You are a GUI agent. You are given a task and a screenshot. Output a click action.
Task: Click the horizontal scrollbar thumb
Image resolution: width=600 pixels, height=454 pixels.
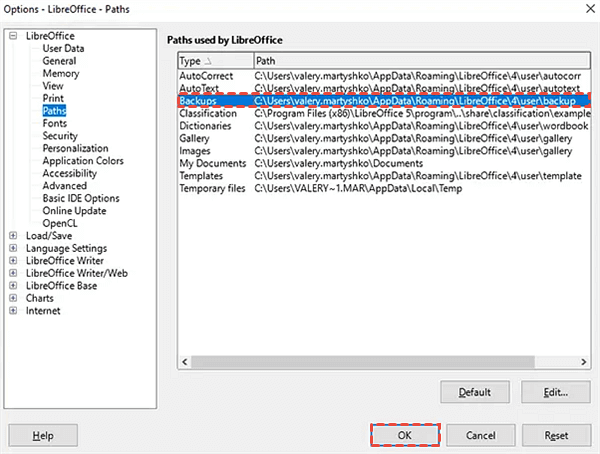point(363,362)
